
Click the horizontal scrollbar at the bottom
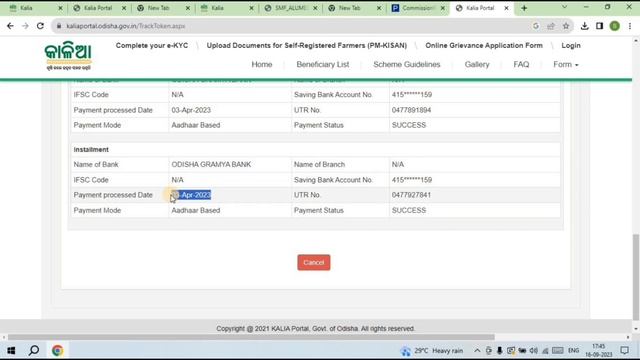click(251, 337)
